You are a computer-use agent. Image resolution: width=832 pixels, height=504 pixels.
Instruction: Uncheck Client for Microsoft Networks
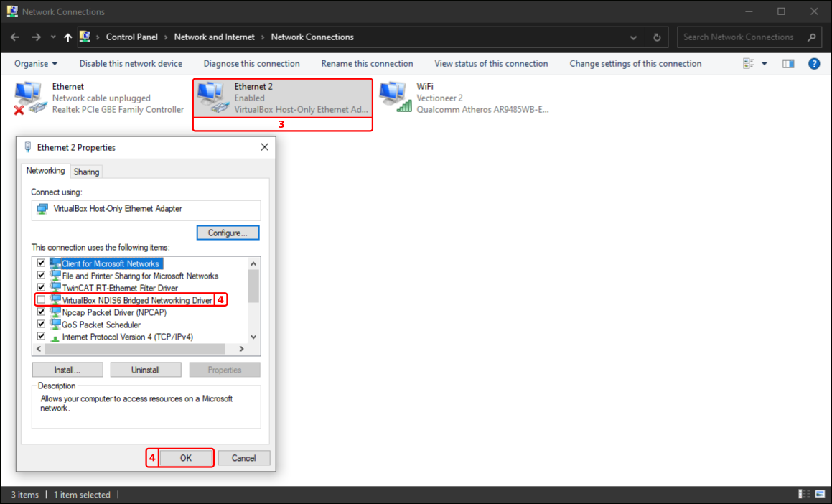[41, 263]
